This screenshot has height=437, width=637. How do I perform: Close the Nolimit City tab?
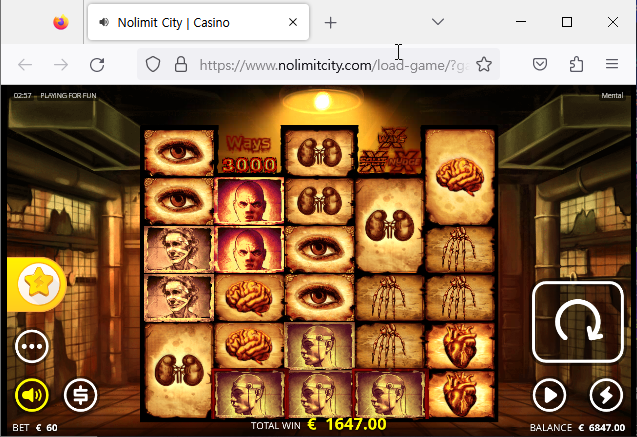[293, 22]
